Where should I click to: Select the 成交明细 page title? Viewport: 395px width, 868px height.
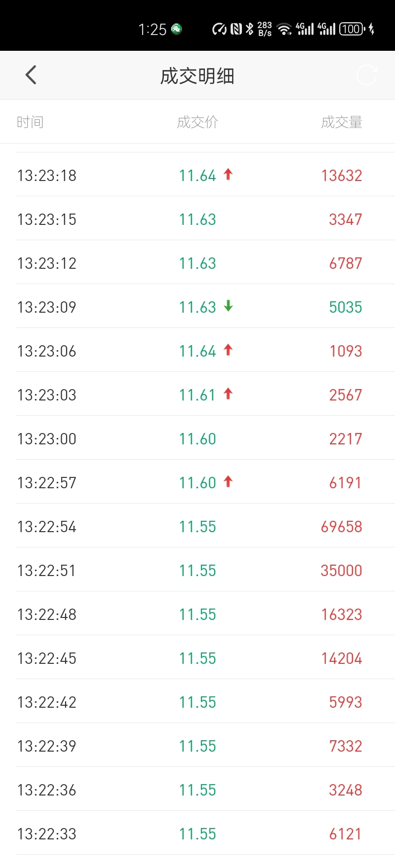[197, 76]
